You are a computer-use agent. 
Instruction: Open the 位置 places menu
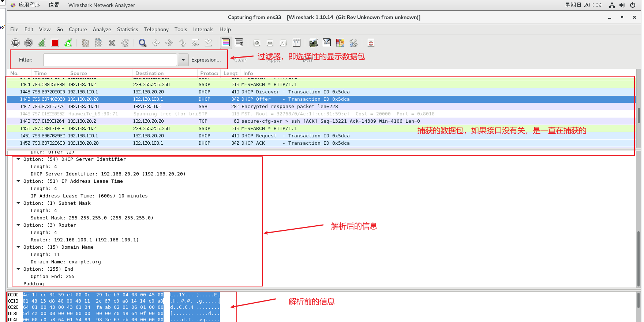54,5
